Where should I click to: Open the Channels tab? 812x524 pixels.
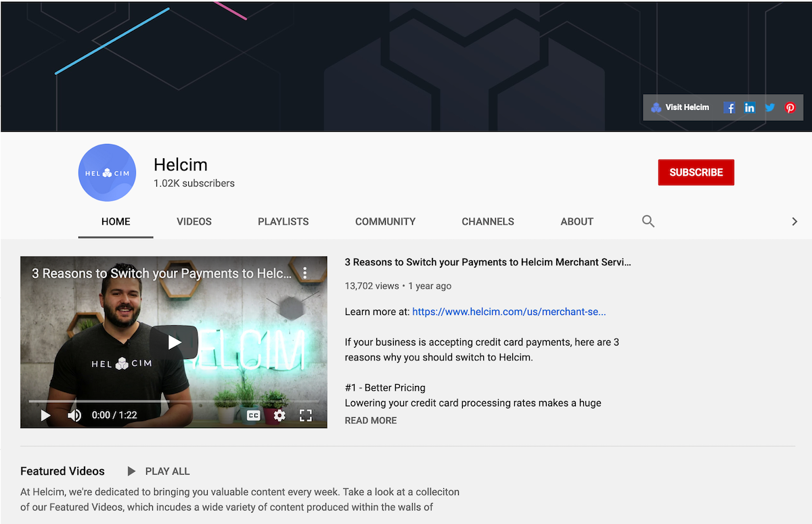point(488,222)
